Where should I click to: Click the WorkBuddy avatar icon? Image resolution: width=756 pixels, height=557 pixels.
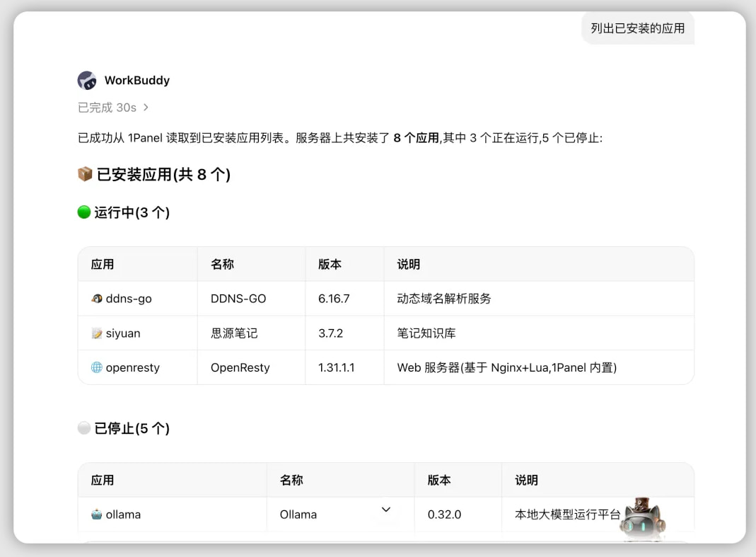pyautogui.click(x=87, y=80)
